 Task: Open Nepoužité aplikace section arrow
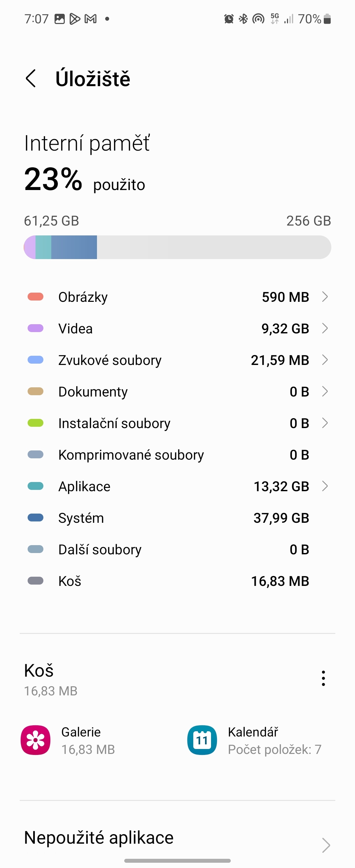326,845
